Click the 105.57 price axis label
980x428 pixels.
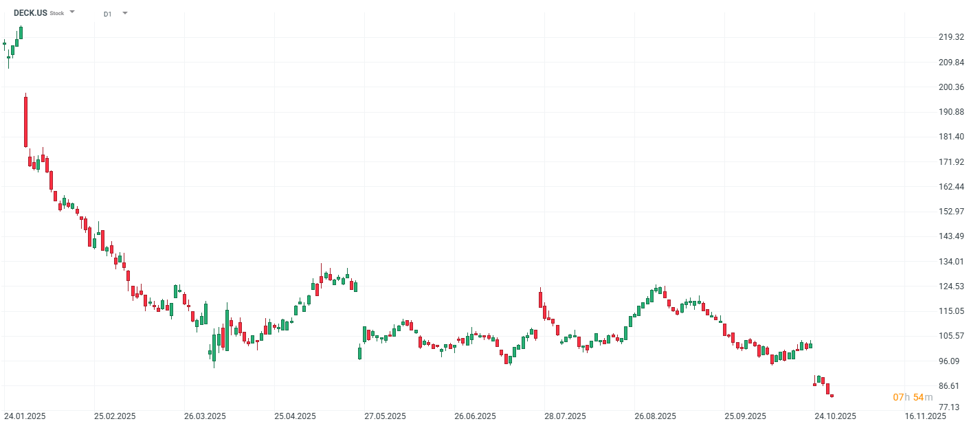pos(950,336)
